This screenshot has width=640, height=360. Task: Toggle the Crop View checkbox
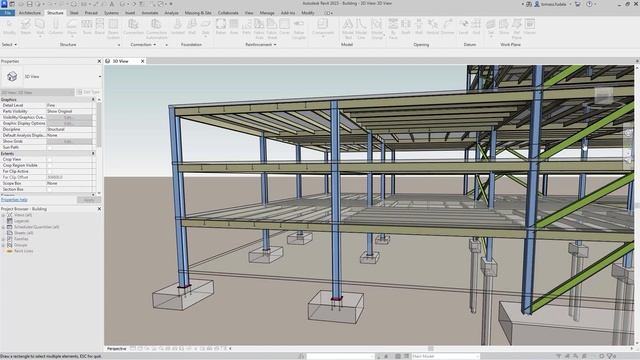click(49, 160)
